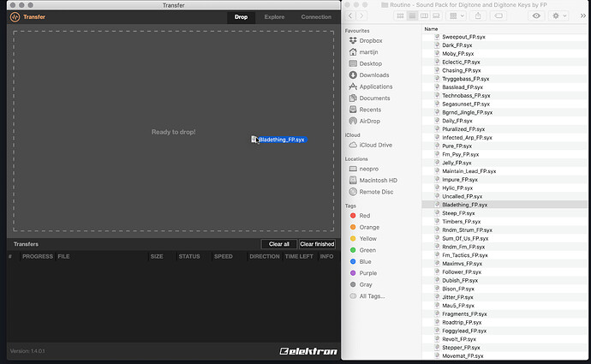Click the Finder edit tags icon

pyautogui.click(x=498, y=15)
